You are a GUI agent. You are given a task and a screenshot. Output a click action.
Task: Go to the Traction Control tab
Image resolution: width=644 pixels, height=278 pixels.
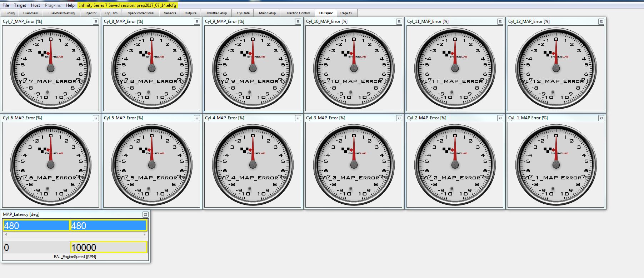coord(298,13)
